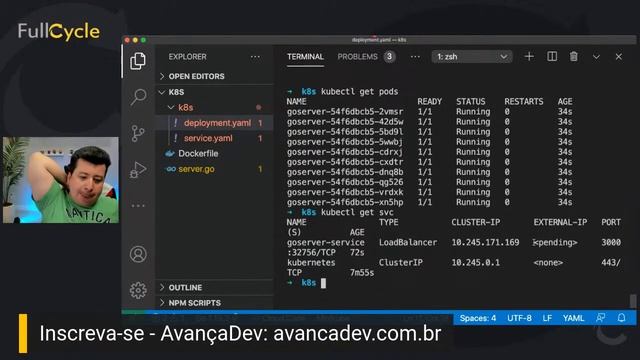Create a new terminal with plus icon
This screenshot has width=640, height=360.
(x=529, y=56)
